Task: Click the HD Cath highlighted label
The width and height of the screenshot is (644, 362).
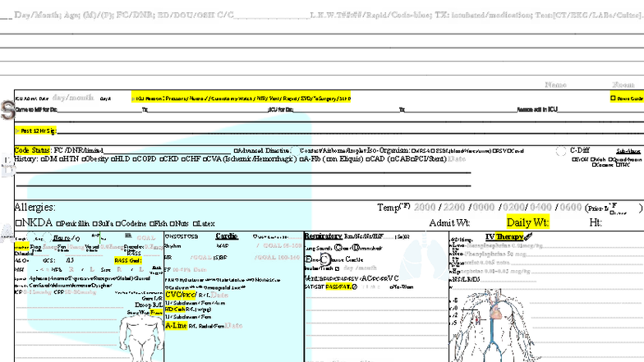Action: pos(175,309)
